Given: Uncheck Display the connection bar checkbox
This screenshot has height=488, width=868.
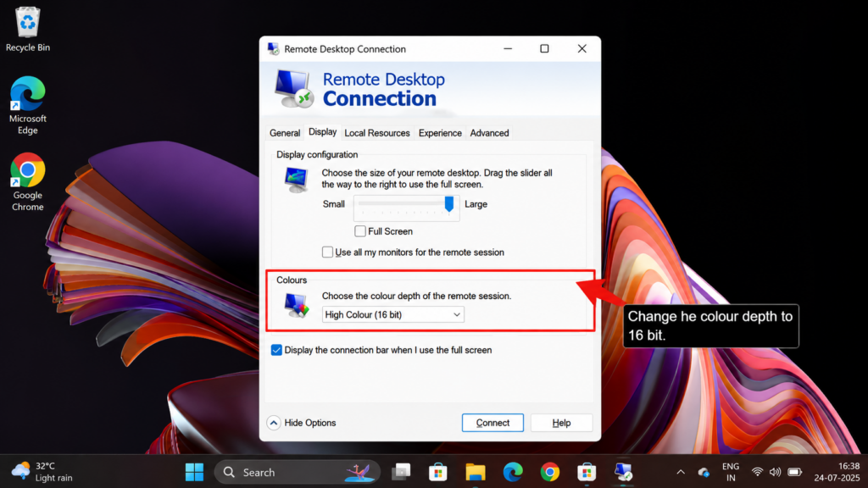Looking at the screenshot, I should click(x=276, y=350).
